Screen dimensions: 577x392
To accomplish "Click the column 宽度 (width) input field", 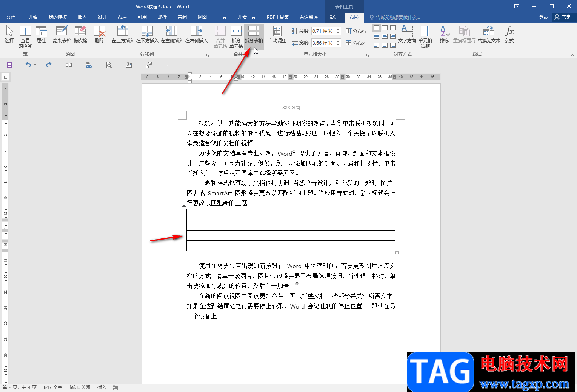I will [x=323, y=43].
